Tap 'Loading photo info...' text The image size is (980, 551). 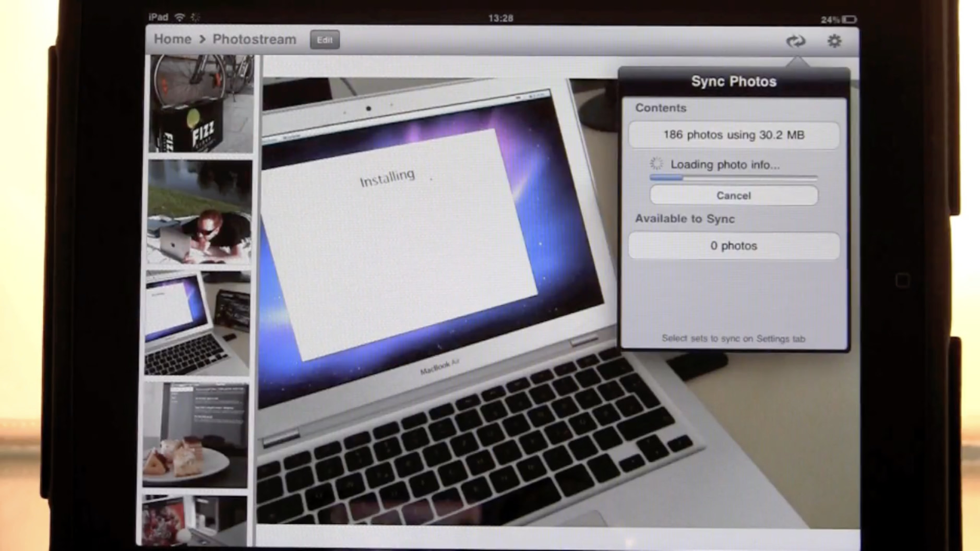tap(725, 164)
